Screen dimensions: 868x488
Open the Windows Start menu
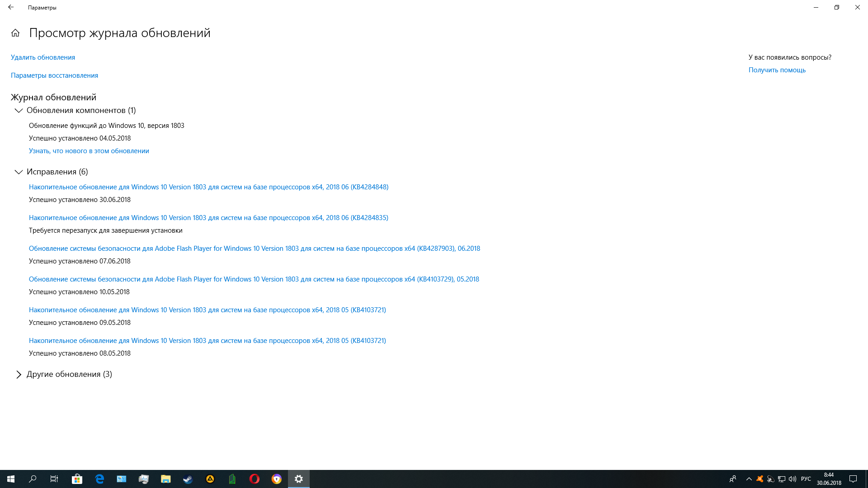(x=11, y=479)
